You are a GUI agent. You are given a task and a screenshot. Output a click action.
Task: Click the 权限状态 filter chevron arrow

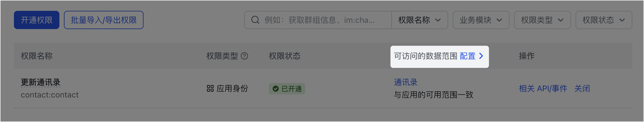point(622,20)
